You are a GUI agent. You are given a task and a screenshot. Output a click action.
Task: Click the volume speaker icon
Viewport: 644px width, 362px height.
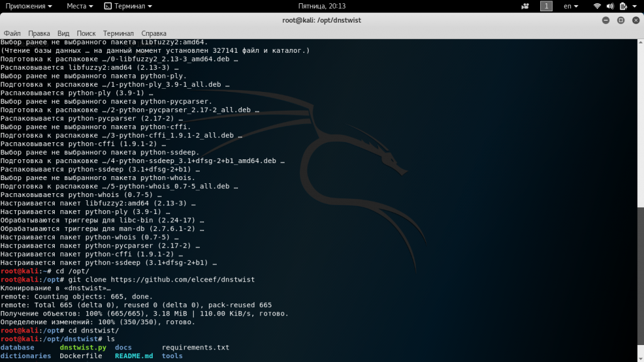[x=610, y=6]
